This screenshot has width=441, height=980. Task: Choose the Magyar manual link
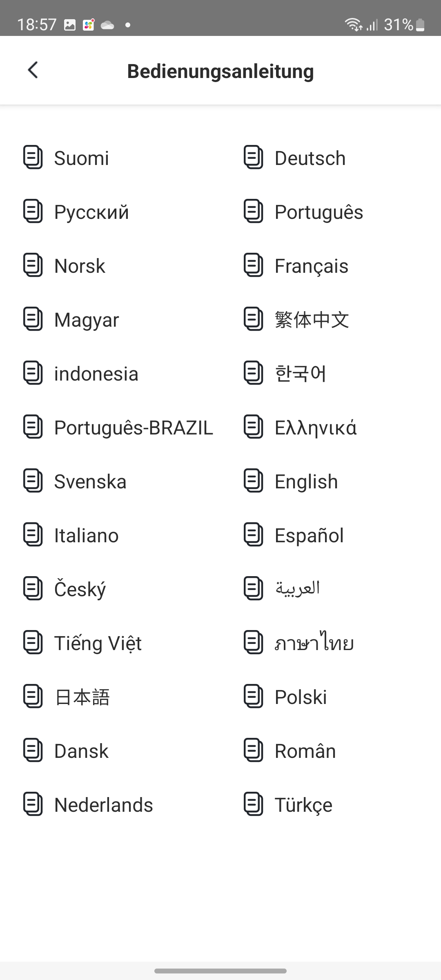point(87,320)
